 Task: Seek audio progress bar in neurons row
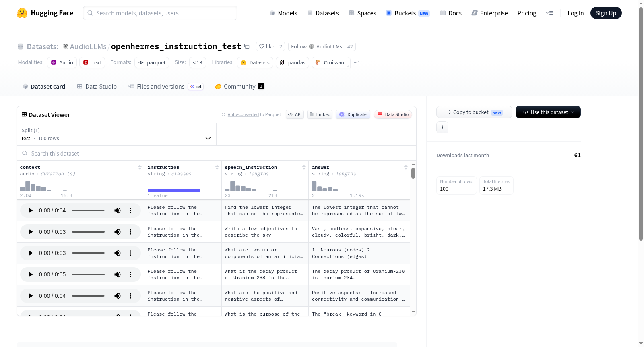[88, 253]
